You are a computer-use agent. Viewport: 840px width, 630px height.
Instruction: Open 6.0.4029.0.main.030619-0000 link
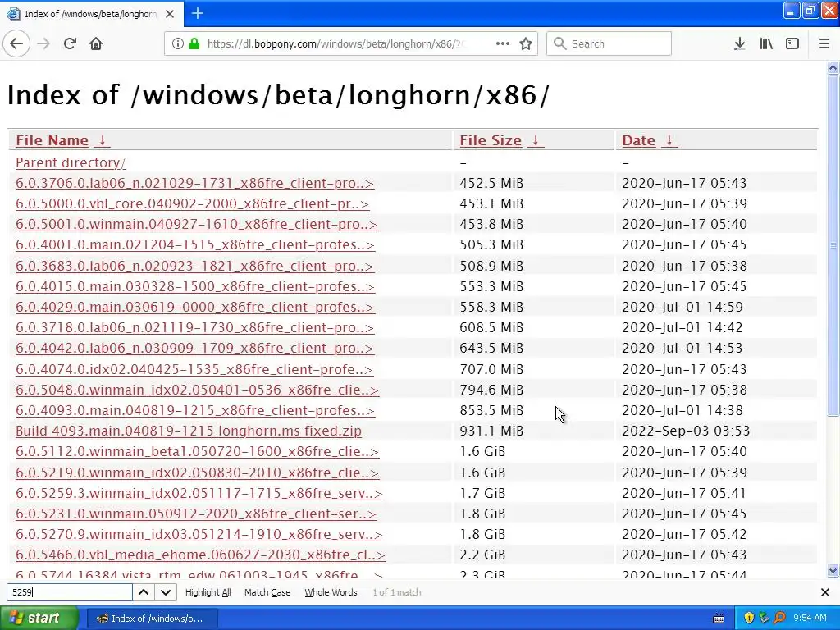click(195, 307)
